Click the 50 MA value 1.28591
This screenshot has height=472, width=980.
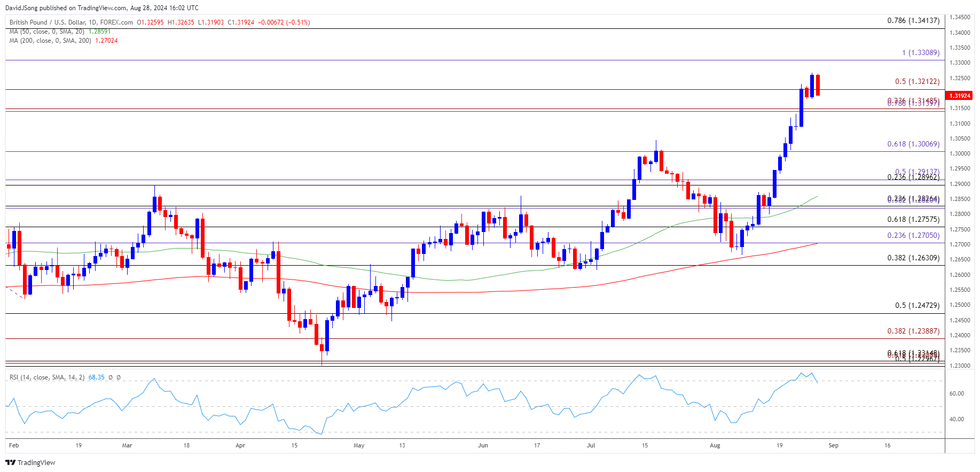99,32
